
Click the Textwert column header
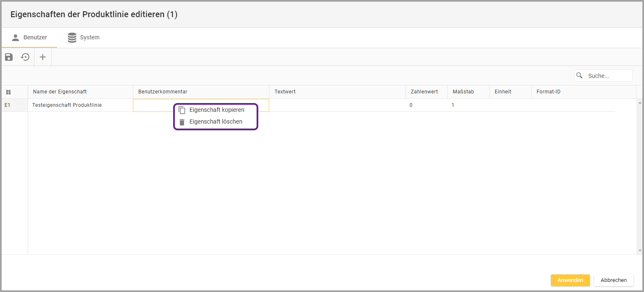285,92
